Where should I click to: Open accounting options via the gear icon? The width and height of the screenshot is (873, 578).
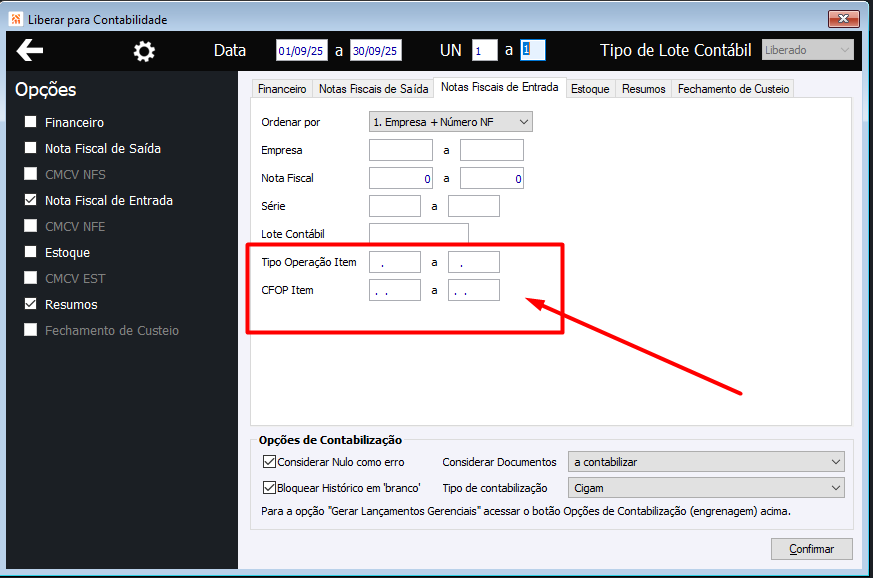tap(144, 51)
